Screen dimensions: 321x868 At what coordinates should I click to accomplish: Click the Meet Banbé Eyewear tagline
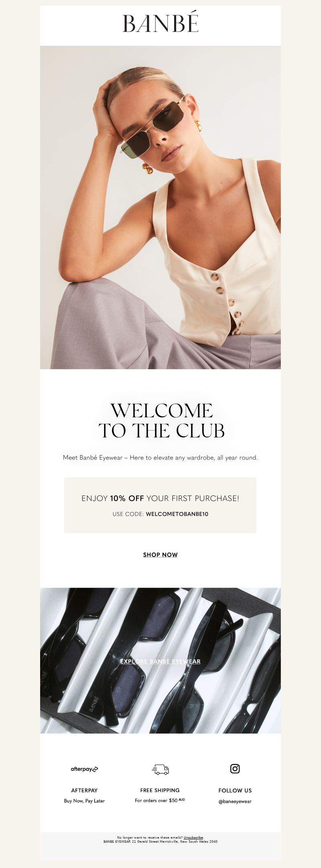(160, 457)
